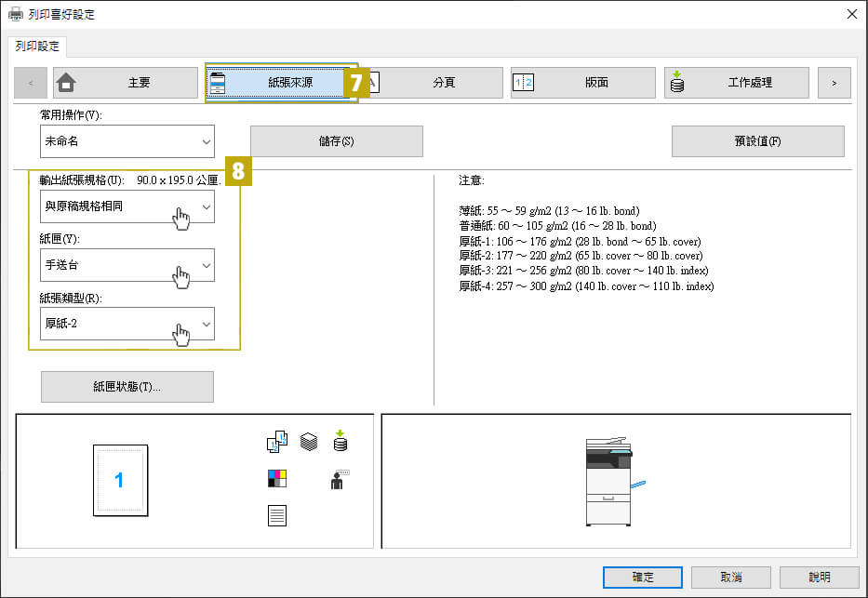Cancel with the 取消 button
This screenshot has width=868, height=598.
[730, 577]
